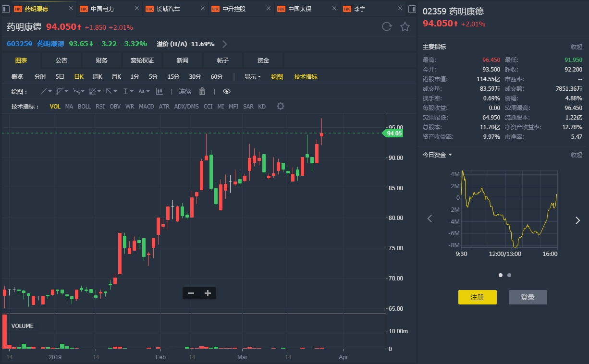The image size is (589, 364).
Task: Click the 94.05 price marker on axis
Action: click(x=393, y=133)
